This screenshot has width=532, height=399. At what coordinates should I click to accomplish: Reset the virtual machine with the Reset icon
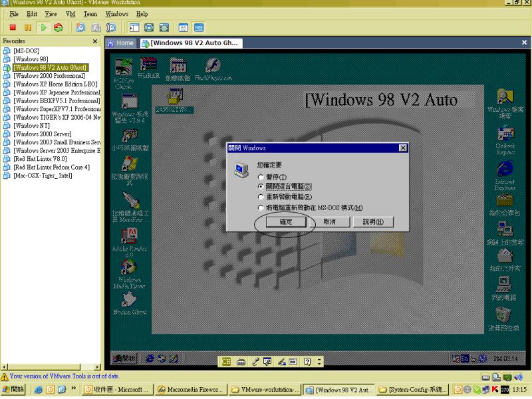click(59, 27)
